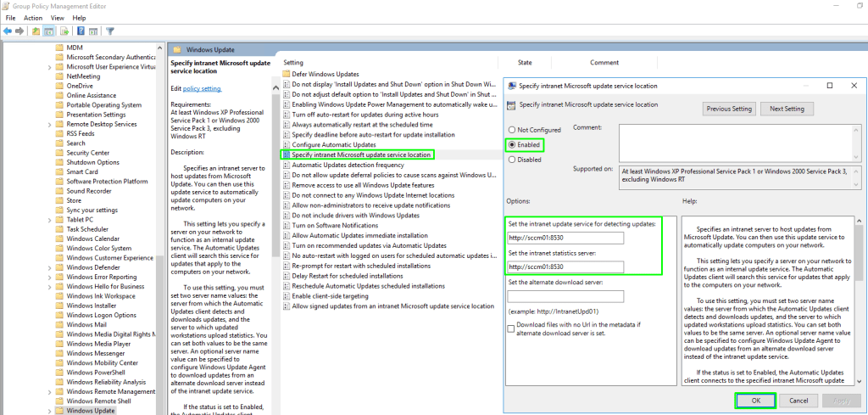The height and width of the screenshot is (415, 868).
Task: Open the 'policy setting' edit link
Action: (202, 88)
